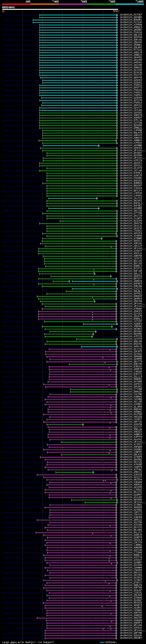146x644 pixels.
Task: Select the UniRef100_Q0JKY8 label
Action: pyautogui.click(x=131, y=168)
